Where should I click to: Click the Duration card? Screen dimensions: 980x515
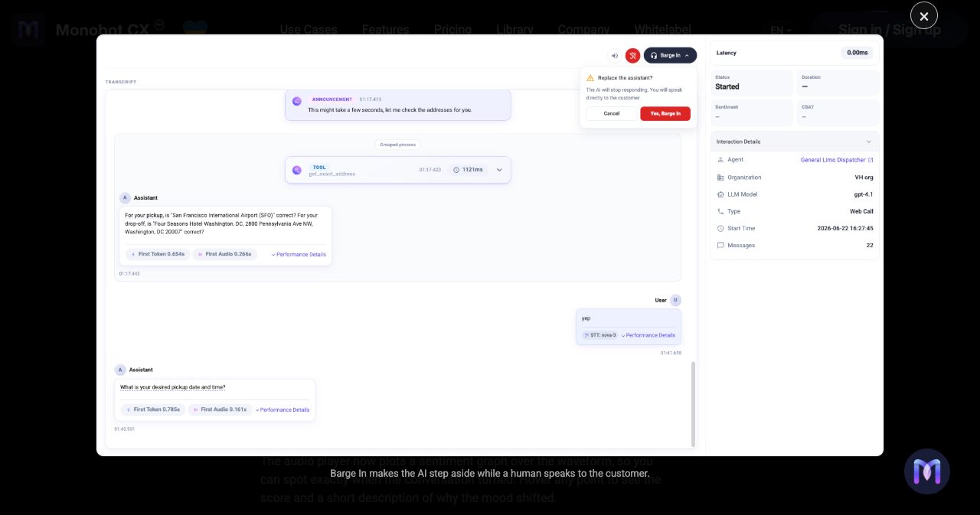pos(838,83)
